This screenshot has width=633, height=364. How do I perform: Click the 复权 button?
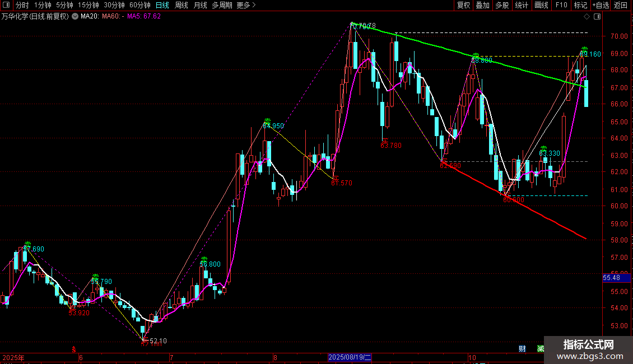pos(463,5)
